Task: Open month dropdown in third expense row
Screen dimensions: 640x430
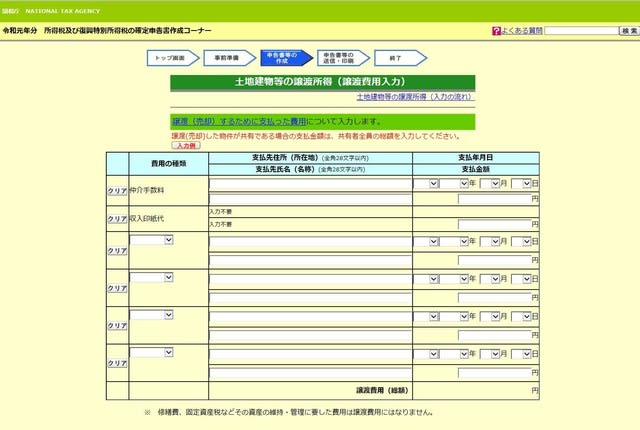Action: click(490, 242)
